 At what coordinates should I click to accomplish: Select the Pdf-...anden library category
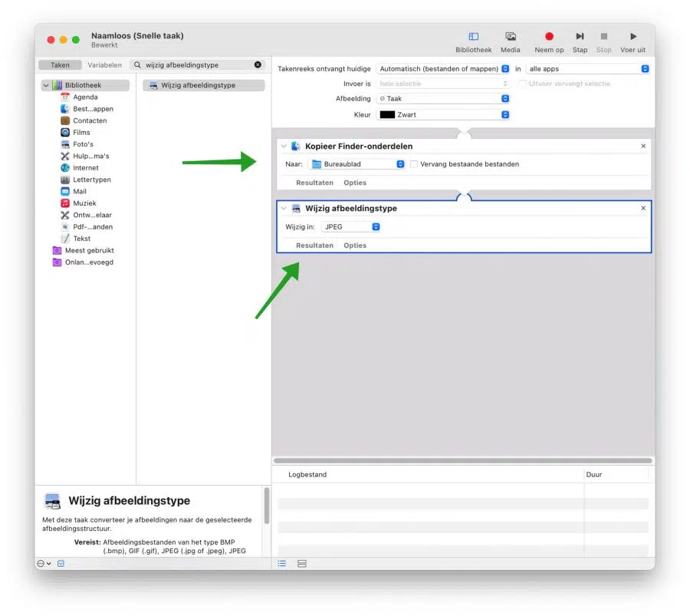(x=93, y=227)
